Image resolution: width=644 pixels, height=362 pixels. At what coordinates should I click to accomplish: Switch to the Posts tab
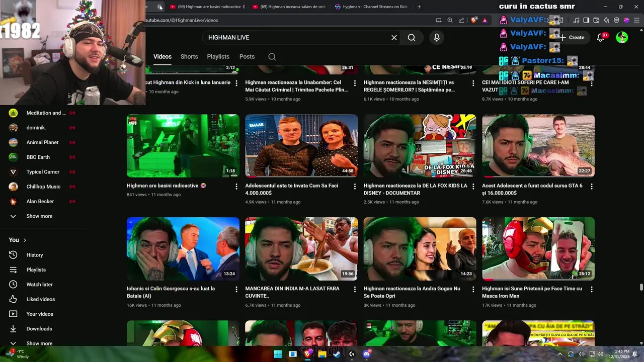click(x=247, y=57)
